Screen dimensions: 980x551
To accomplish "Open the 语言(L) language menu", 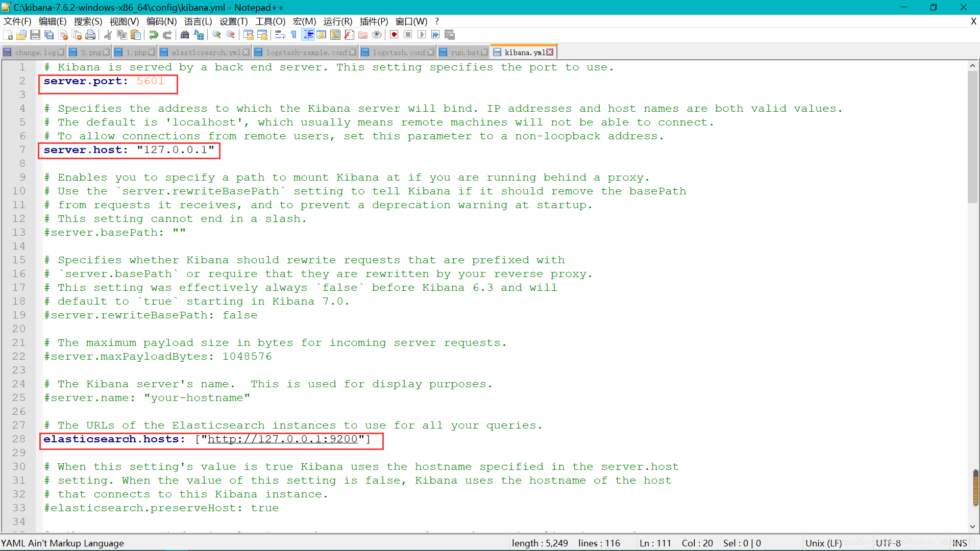I will click(198, 21).
